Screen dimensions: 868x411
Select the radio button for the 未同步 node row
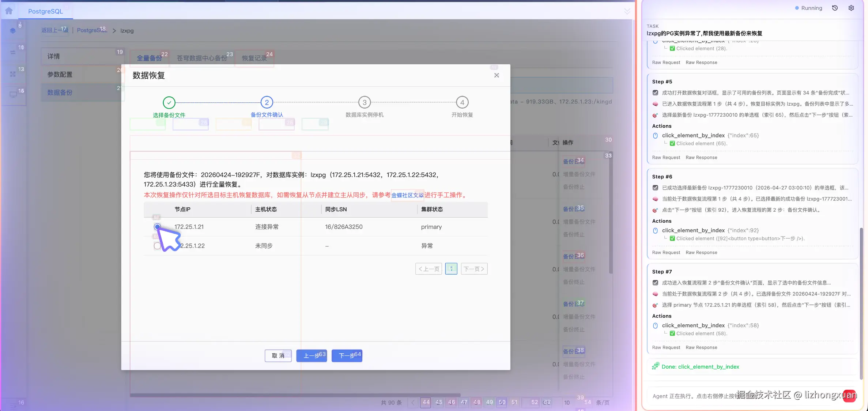click(x=157, y=246)
